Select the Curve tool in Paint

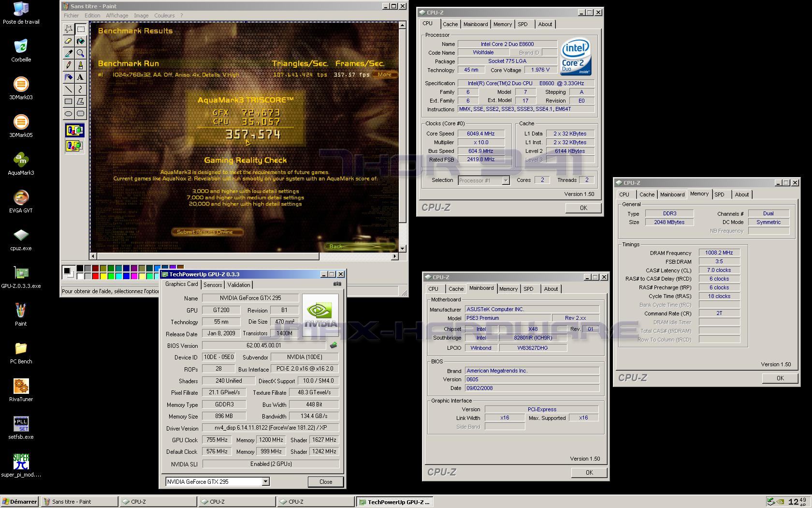click(80, 89)
